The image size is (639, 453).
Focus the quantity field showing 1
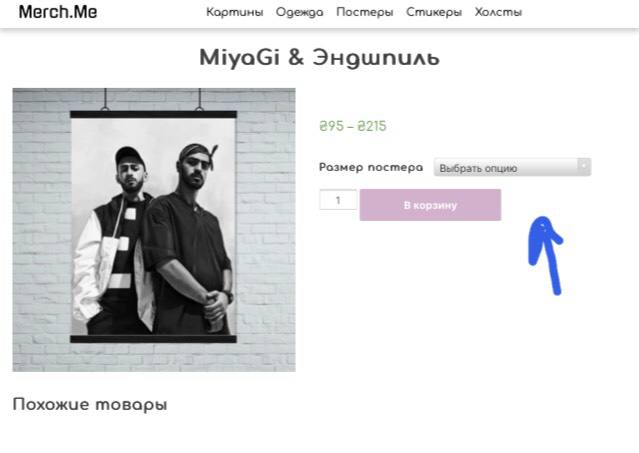tap(338, 200)
